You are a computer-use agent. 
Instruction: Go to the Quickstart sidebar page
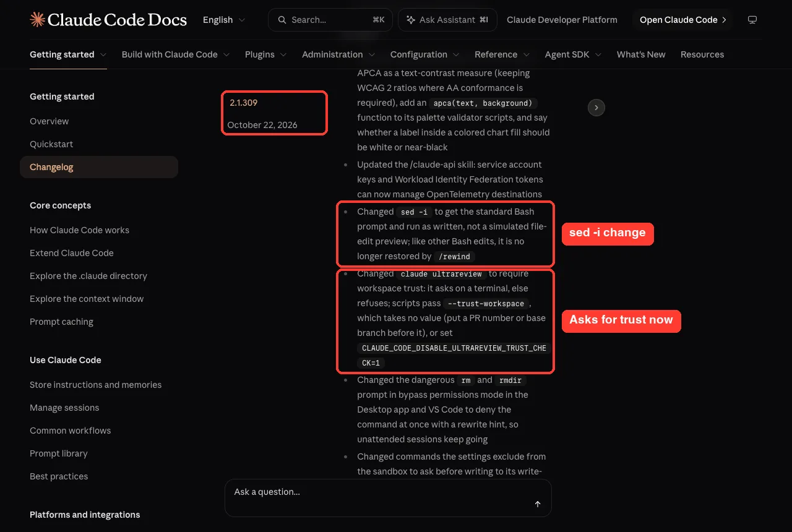(51, 144)
